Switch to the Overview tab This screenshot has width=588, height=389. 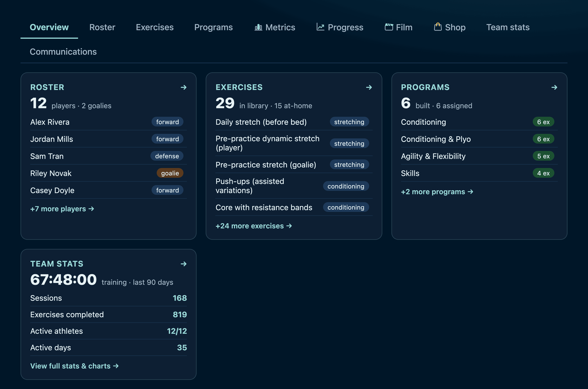(x=49, y=27)
